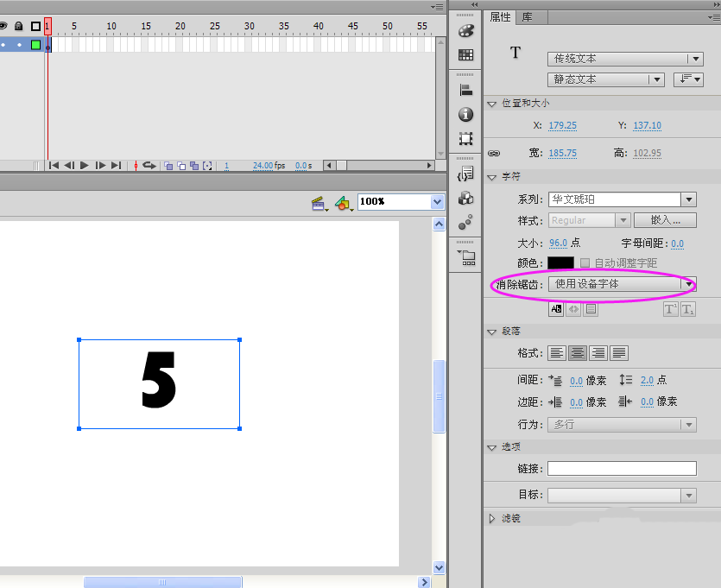This screenshot has height=588, width=721.
Task: Open the Code Snippets panel icon
Action: (465, 174)
